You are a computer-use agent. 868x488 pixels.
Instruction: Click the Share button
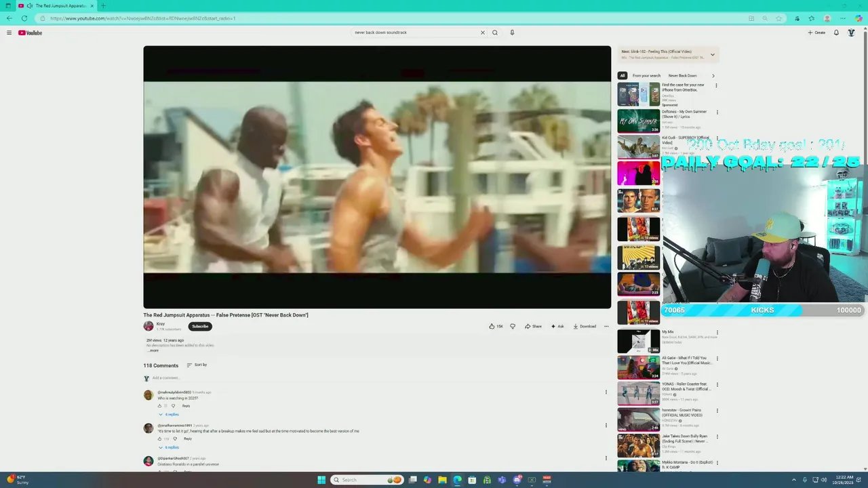(x=533, y=326)
